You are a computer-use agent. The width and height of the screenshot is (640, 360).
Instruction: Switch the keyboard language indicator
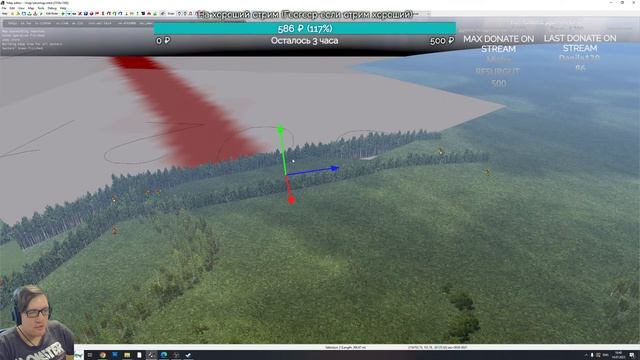[x=605, y=355]
